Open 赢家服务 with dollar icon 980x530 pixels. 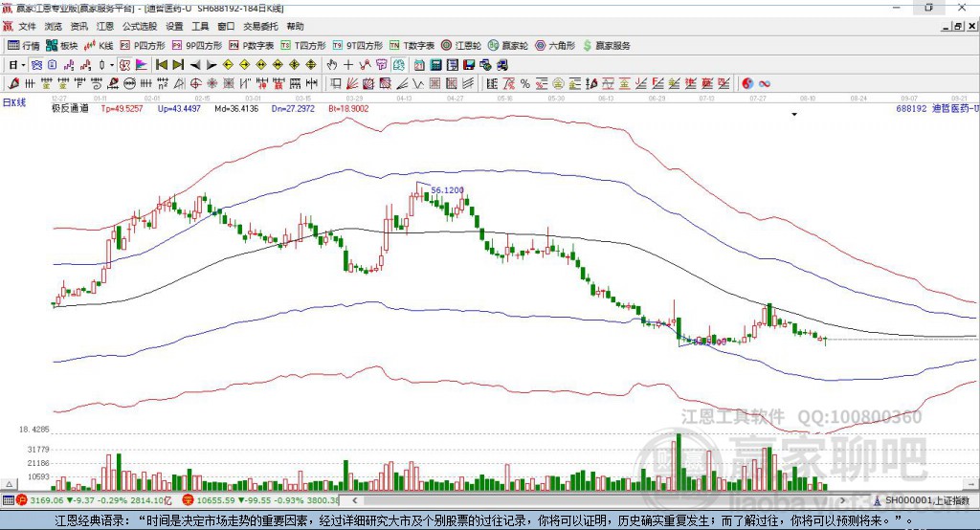point(606,46)
